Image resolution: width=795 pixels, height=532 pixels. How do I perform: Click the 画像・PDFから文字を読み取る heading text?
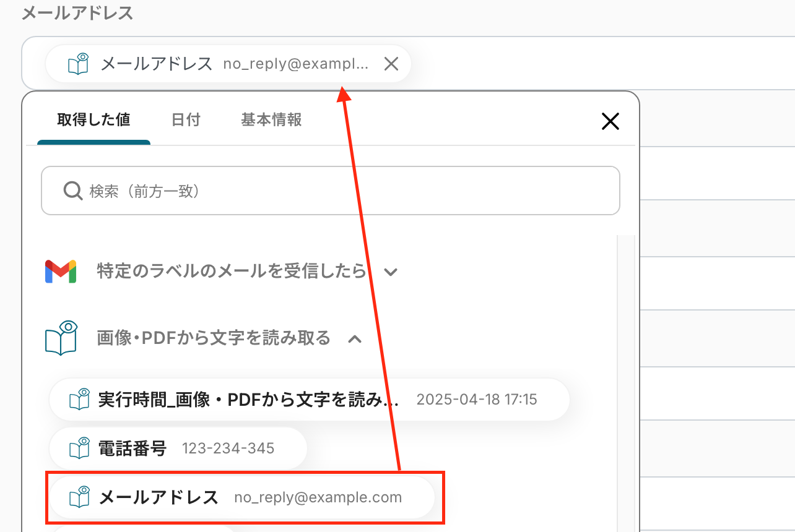point(214,338)
